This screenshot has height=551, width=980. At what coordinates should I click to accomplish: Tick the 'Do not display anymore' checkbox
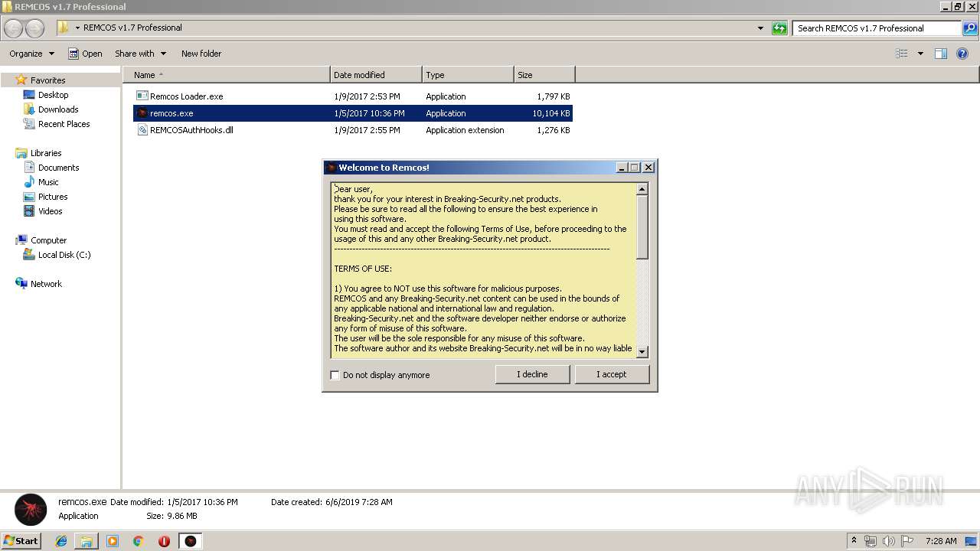click(335, 375)
